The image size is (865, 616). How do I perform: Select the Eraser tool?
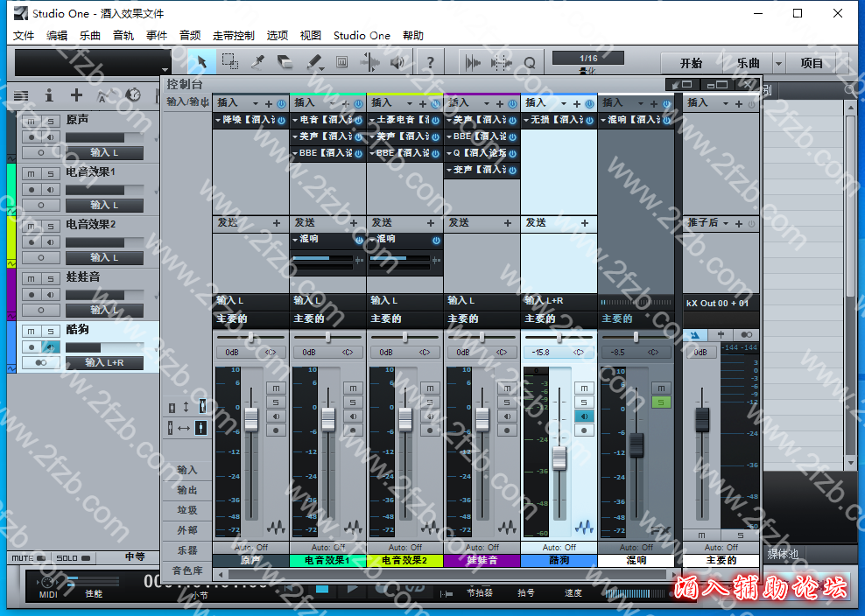coord(285,62)
